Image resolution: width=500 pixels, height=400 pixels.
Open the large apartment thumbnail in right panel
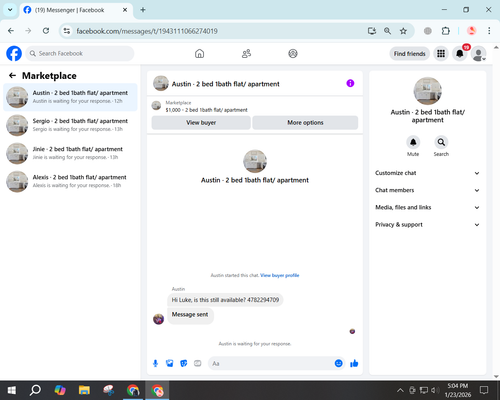[x=427, y=91]
